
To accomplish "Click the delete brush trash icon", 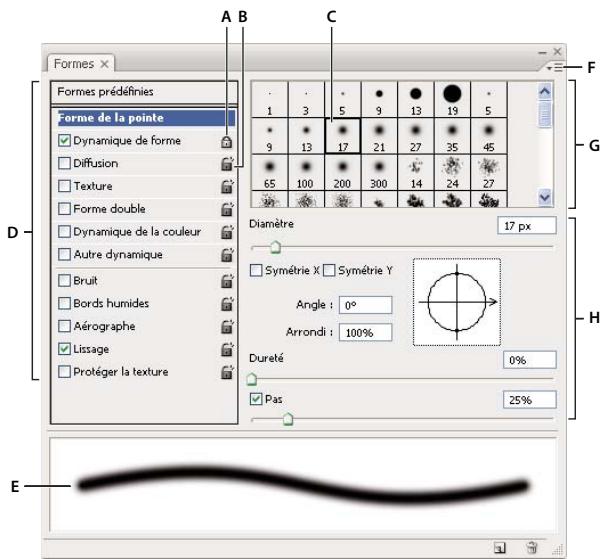I will 532,547.
